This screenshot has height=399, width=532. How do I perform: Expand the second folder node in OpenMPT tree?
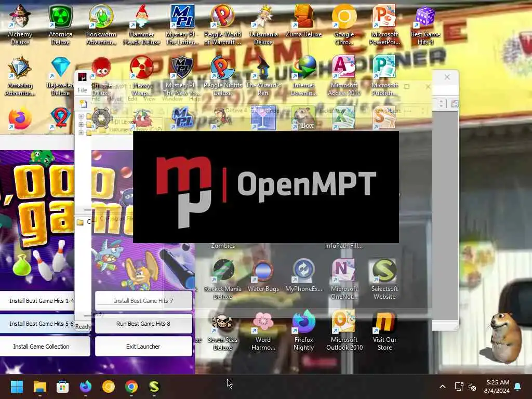tap(81, 125)
